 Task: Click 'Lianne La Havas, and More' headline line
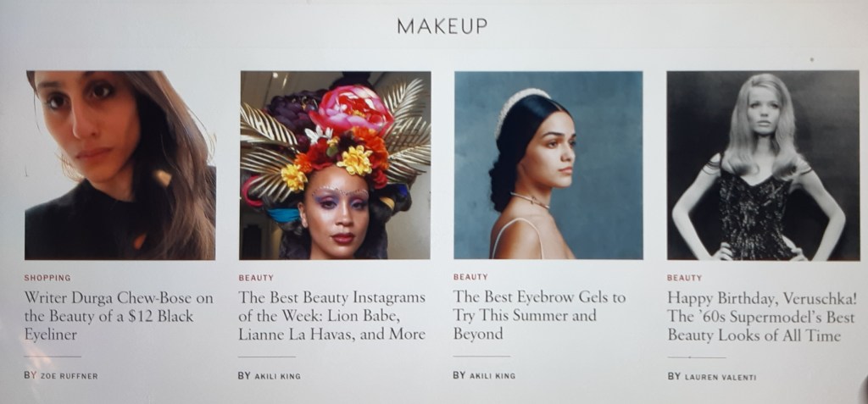332,335
